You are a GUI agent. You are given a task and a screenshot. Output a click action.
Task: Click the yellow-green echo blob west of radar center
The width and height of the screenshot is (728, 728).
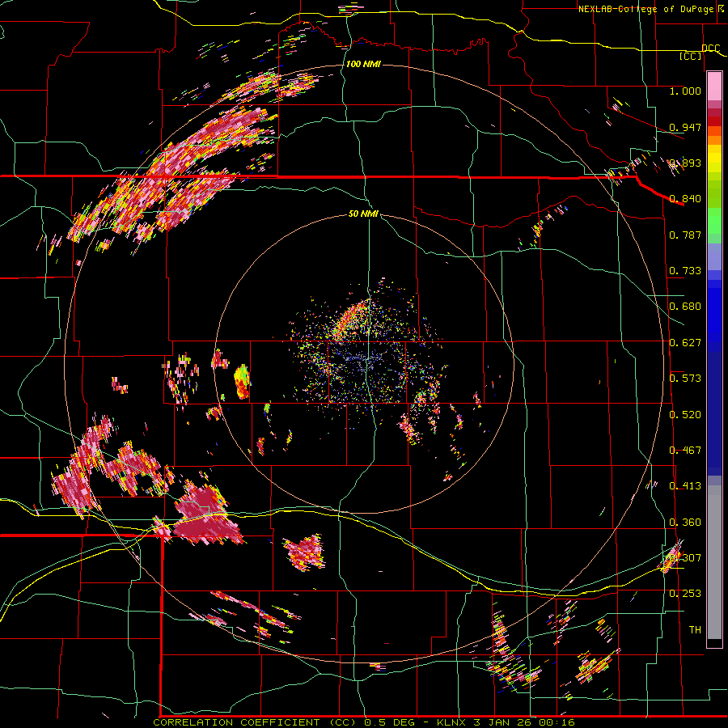pyautogui.click(x=242, y=382)
